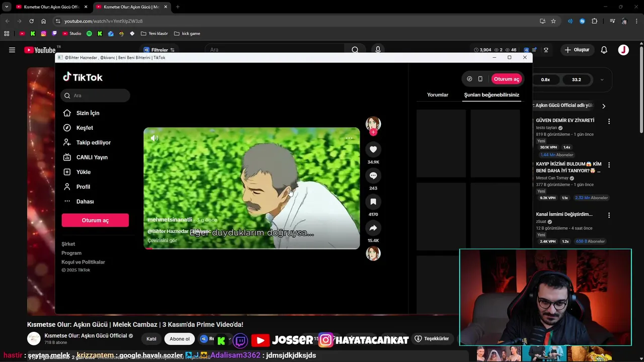Open Koşul ve Politikalar link
Screen dimensions: 644x362
tap(83, 262)
